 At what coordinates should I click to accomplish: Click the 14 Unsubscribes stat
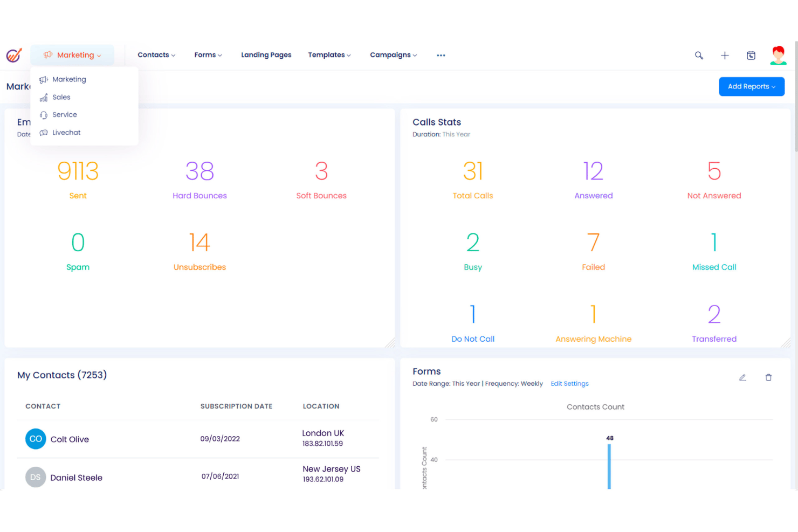point(200,251)
